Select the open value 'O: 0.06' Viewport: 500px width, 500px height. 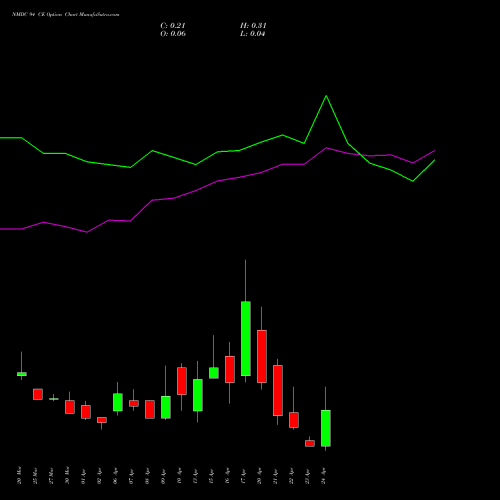click(x=173, y=34)
